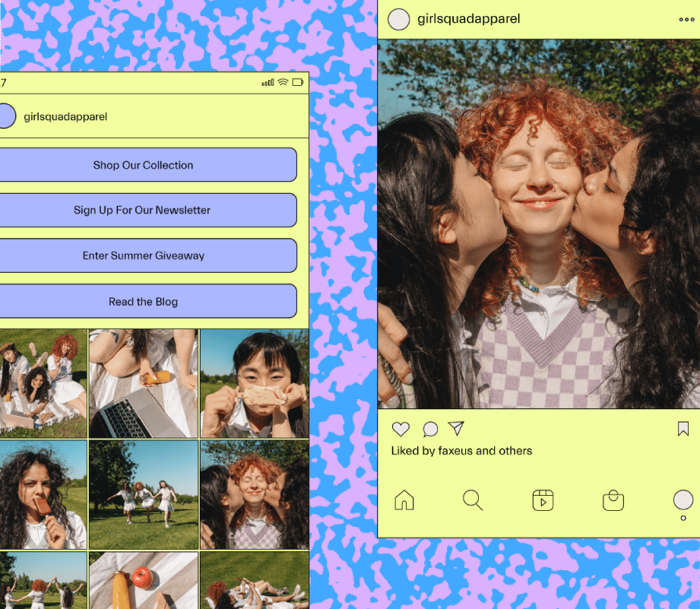Click the cheek-kiss photo thumbnail in the grid
The height and width of the screenshot is (609, 700).
tap(255, 493)
